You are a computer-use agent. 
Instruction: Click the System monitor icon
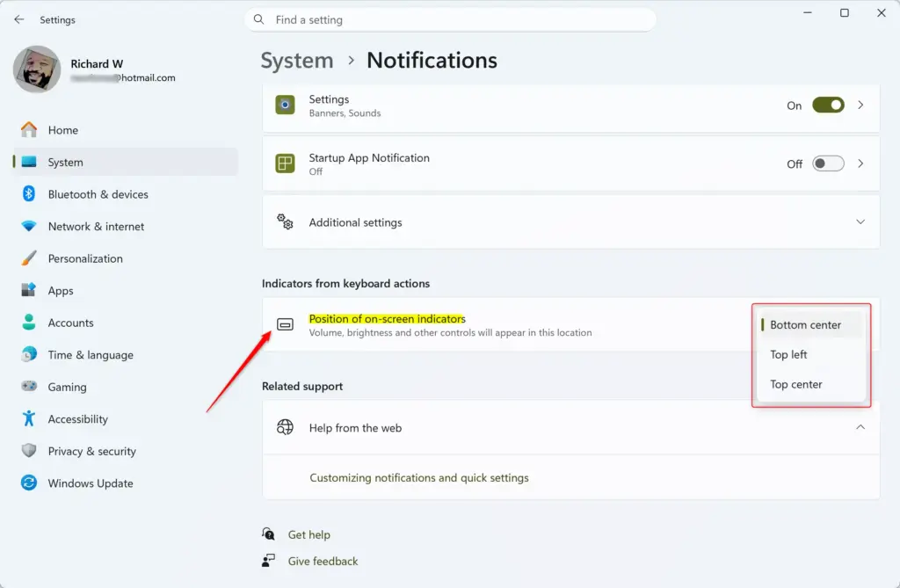point(29,162)
